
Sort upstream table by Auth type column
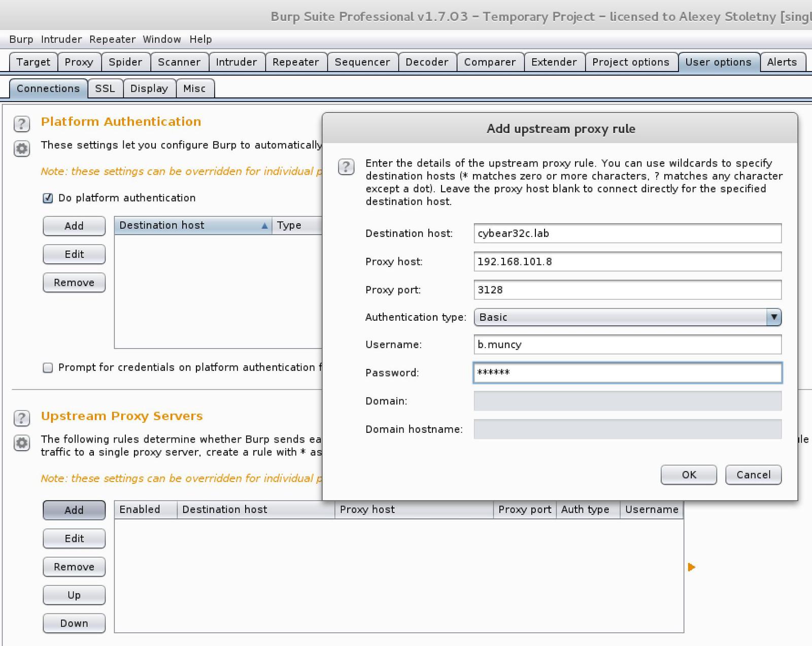click(x=588, y=509)
